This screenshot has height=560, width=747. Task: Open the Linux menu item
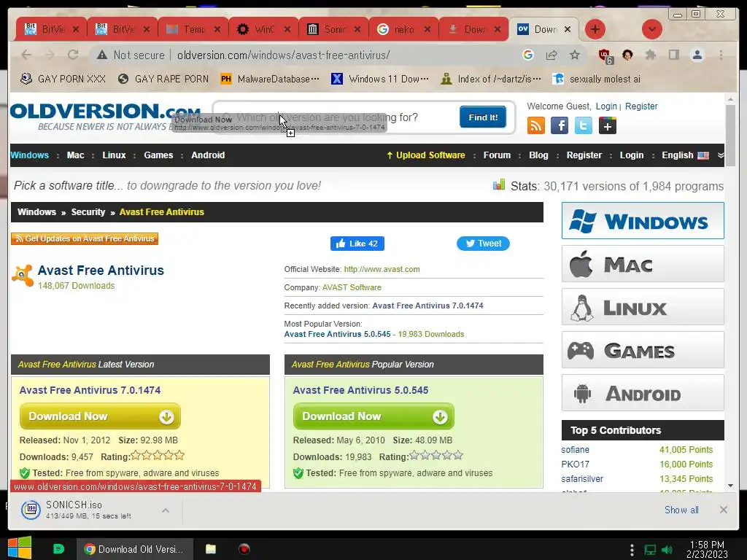(114, 155)
